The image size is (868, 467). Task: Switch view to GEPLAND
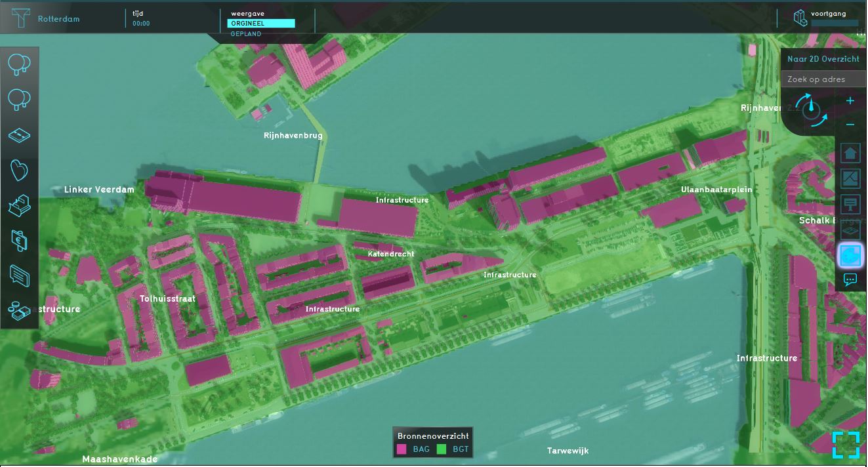[246, 33]
